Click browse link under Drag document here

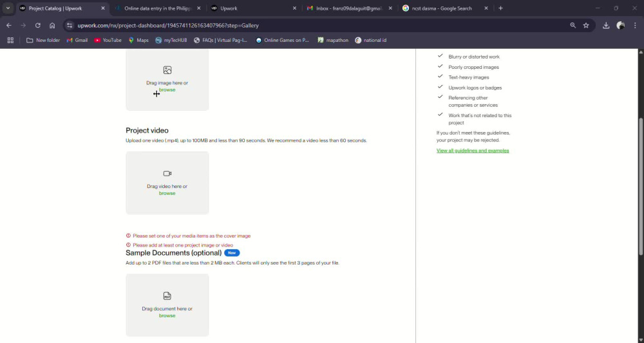tap(167, 315)
